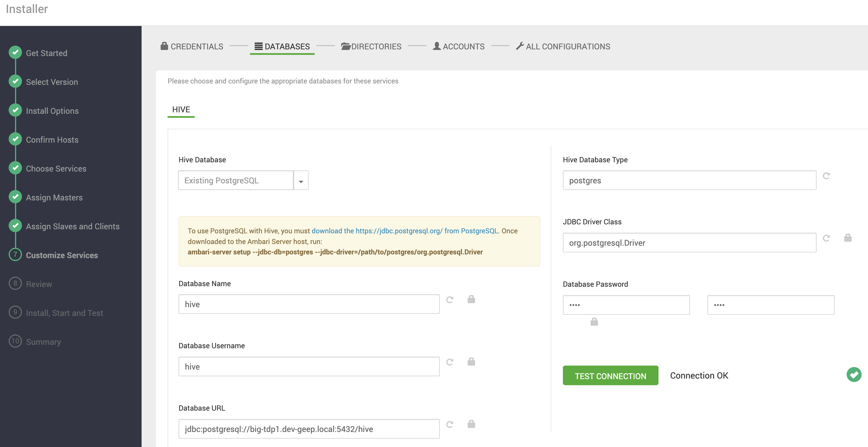Click the TEST CONNECTION button

tap(610, 375)
